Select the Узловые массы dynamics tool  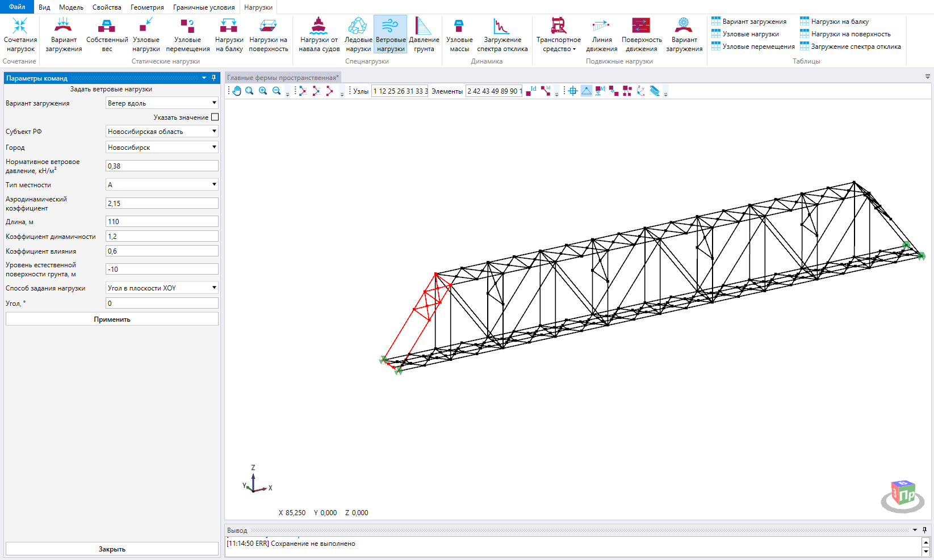tap(459, 35)
